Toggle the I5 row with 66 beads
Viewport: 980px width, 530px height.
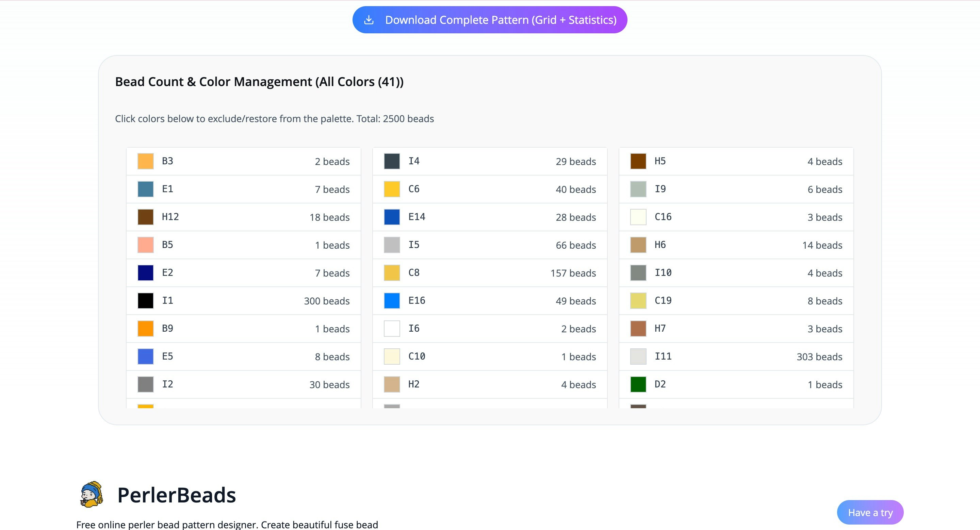click(490, 245)
